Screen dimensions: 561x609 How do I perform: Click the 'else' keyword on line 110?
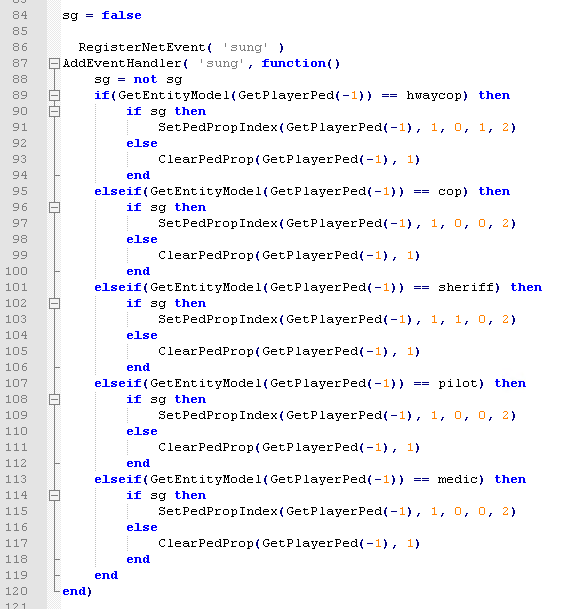pyautogui.click(x=142, y=432)
